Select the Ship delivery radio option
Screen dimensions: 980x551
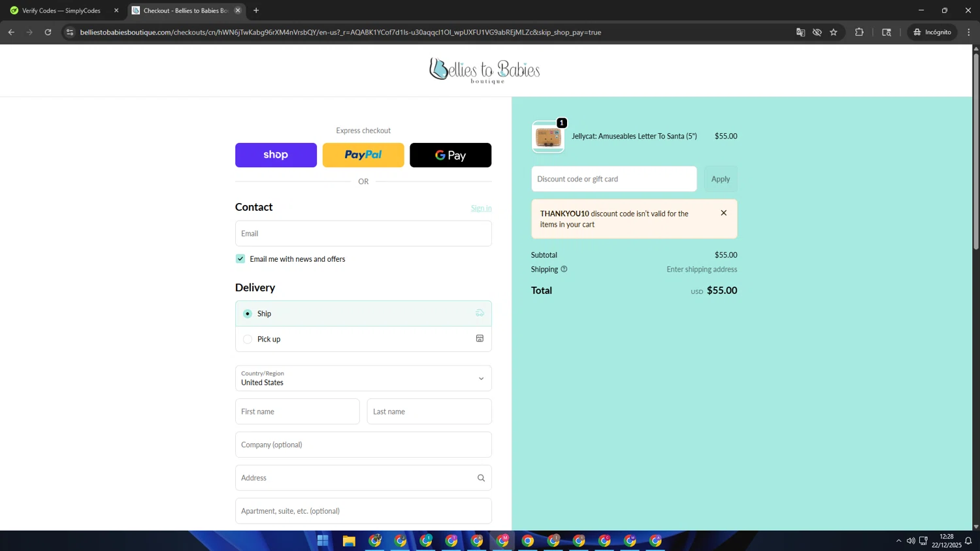point(248,313)
